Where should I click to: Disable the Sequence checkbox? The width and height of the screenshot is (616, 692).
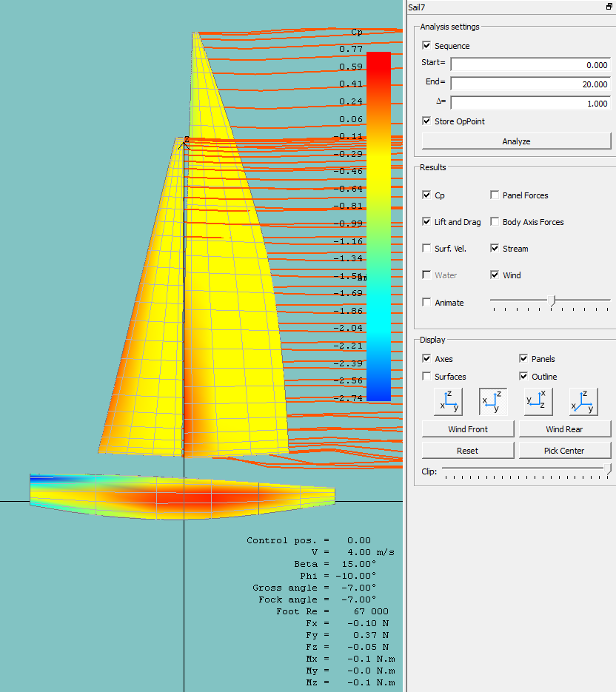point(426,46)
